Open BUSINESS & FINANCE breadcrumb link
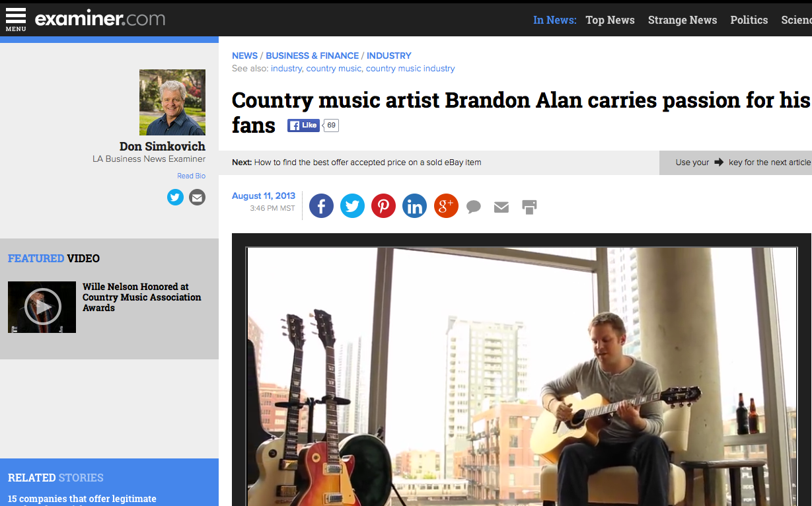Image resolution: width=812 pixels, height=506 pixels. click(x=313, y=55)
